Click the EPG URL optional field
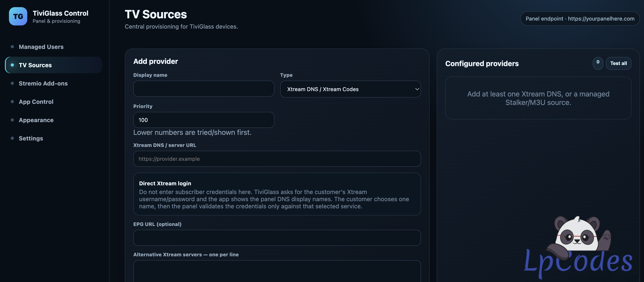Image resolution: width=644 pixels, height=282 pixels. pos(277,238)
